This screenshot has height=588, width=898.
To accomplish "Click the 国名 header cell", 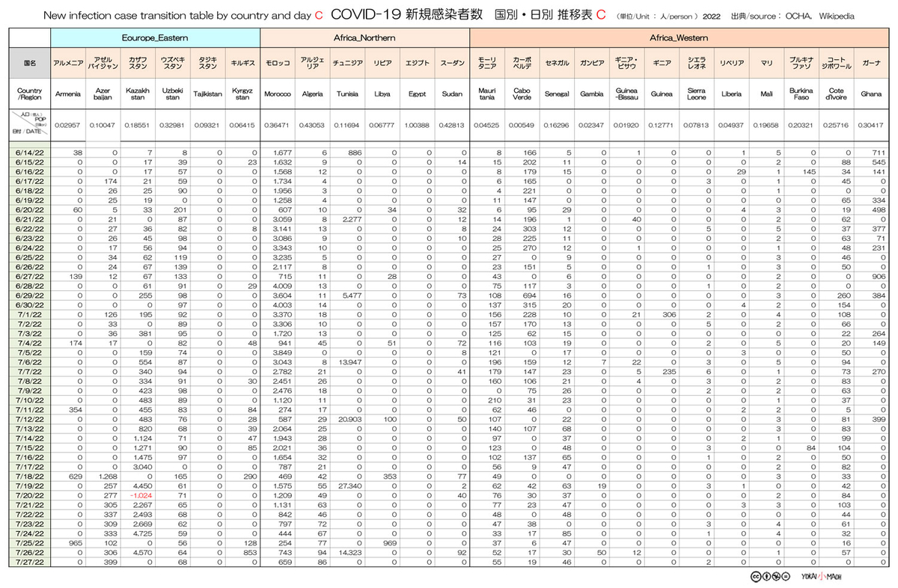I will pos(29,63).
